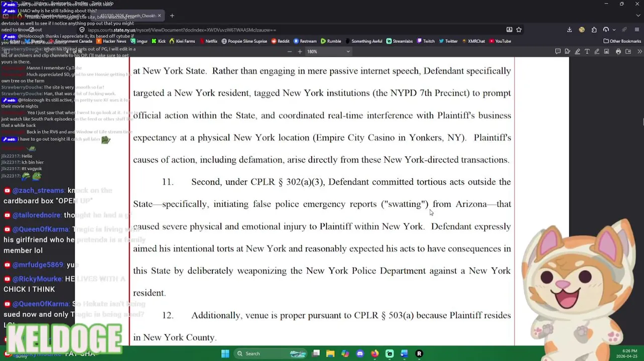Open Copilot from taskbar
The height and width of the screenshot is (361, 644).
[345, 353]
